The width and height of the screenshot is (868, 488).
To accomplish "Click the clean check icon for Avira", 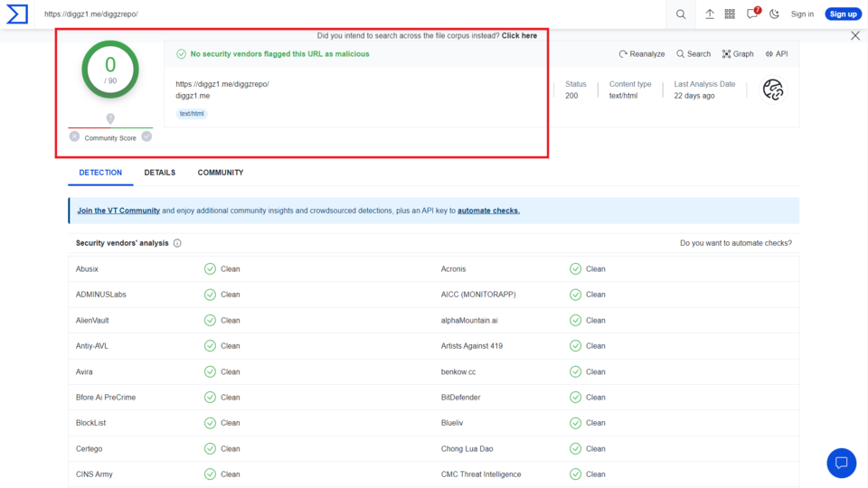I will click(210, 371).
